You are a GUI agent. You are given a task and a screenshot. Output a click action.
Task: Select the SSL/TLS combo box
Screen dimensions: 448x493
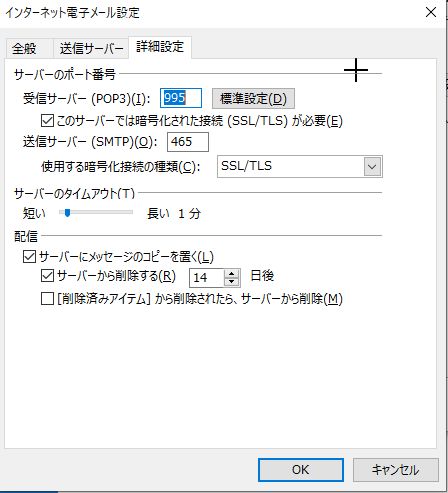[x=299, y=166]
